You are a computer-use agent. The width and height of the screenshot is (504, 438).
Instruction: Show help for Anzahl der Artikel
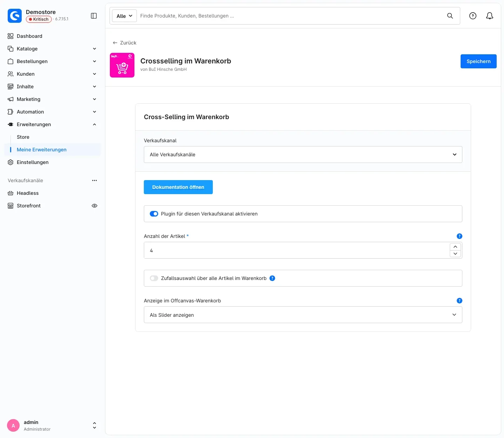(460, 236)
